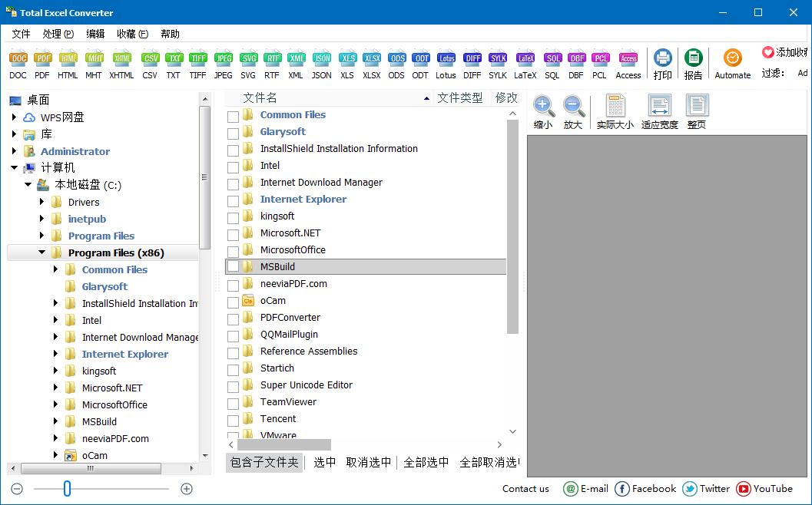
Task: Click the 适应宽度 fit width icon
Action: click(659, 106)
